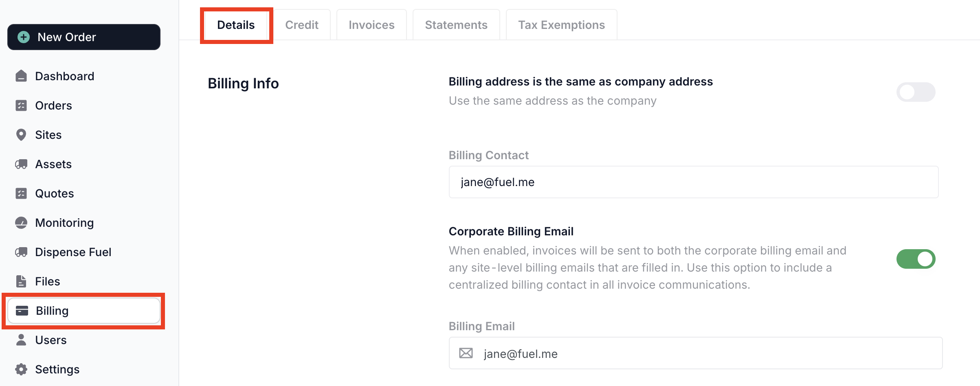Image resolution: width=980 pixels, height=386 pixels.
Task: Click the Orders checklist icon
Action: (21, 105)
